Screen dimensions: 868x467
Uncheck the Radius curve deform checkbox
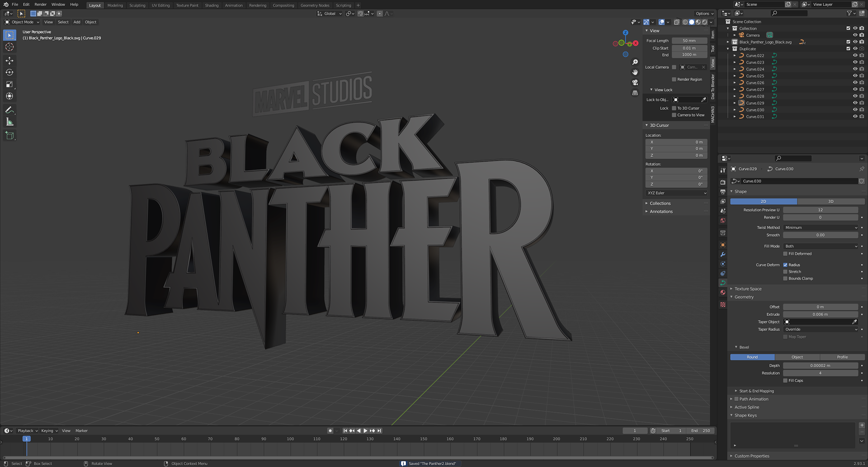click(x=785, y=265)
